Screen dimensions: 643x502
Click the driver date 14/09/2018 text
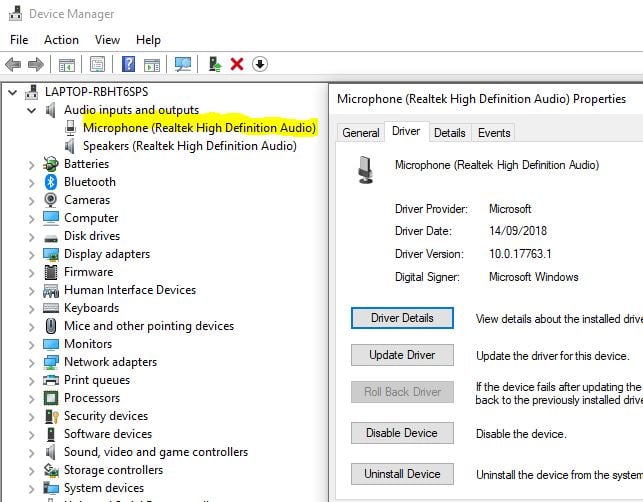pos(518,231)
